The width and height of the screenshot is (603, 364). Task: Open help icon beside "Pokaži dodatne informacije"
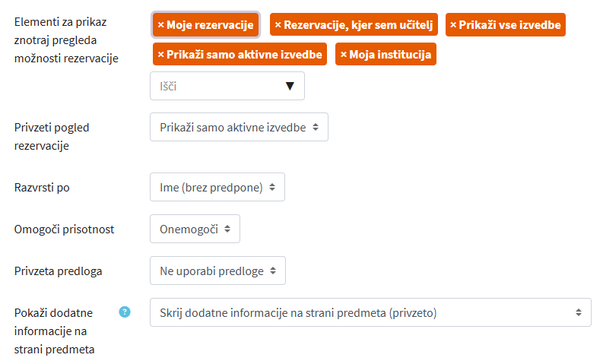(x=125, y=312)
